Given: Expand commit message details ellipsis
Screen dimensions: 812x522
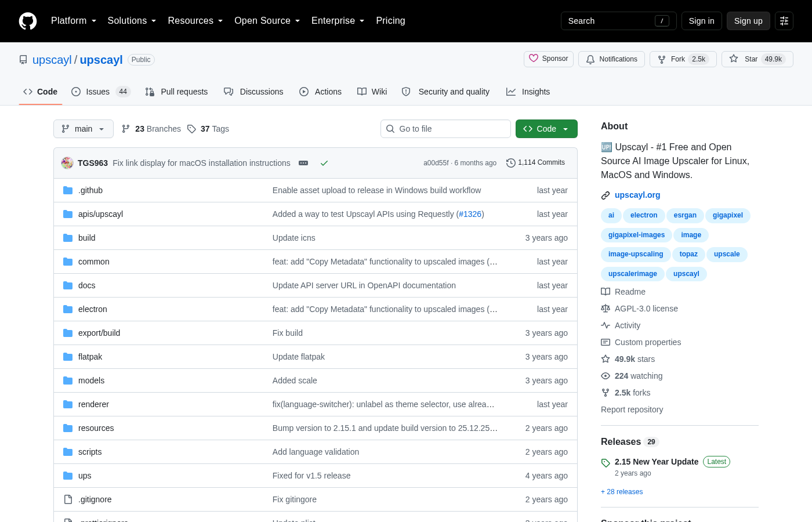Looking at the screenshot, I should click(303, 163).
